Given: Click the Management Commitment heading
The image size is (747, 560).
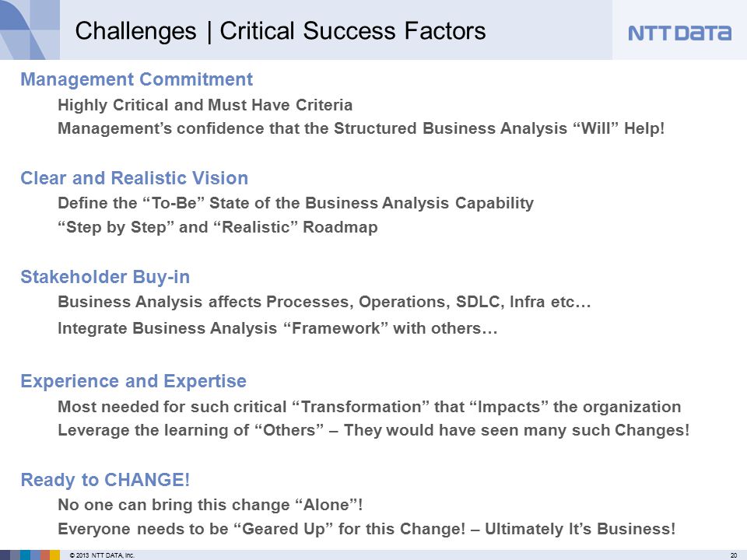Looking at the screenshot, I should [x=136, y=79].
